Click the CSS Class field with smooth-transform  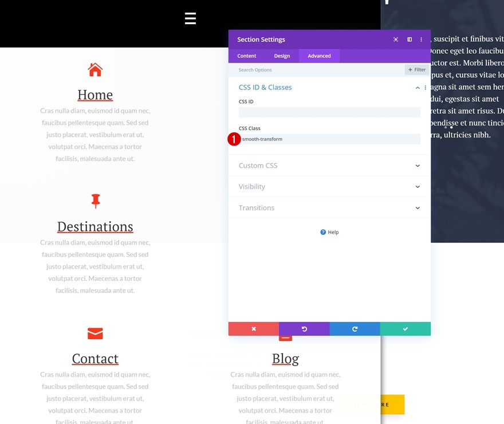329,139
